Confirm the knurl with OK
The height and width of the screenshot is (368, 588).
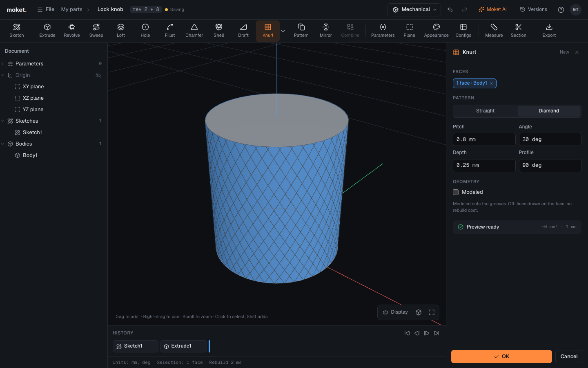pos(501,357)
